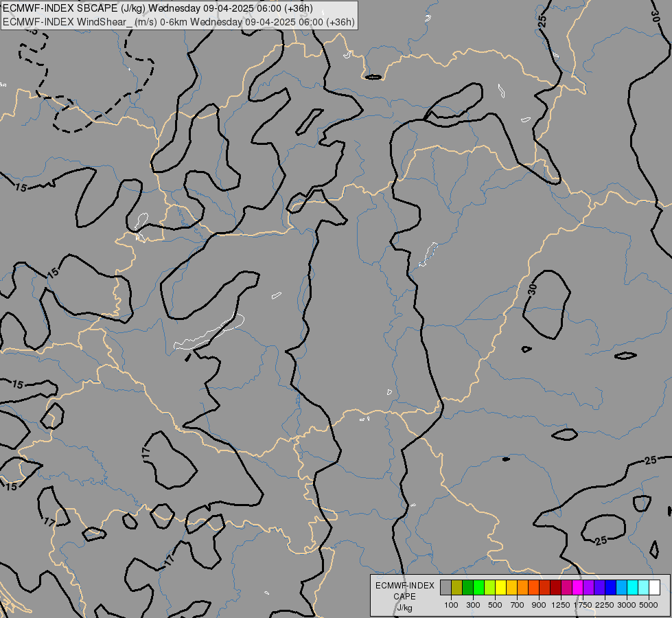
Task: Click the bright magenta legend swatch
Action: click(x=578, y=588)
